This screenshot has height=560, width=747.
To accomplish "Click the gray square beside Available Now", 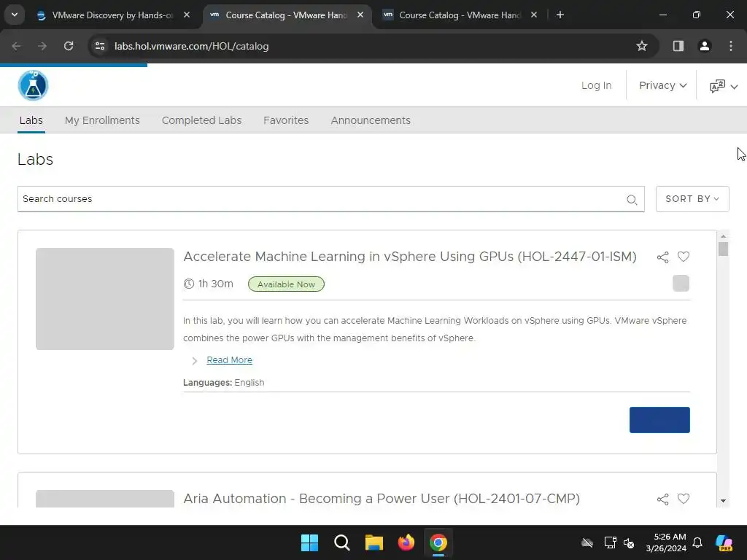I will tap(681, 284).
